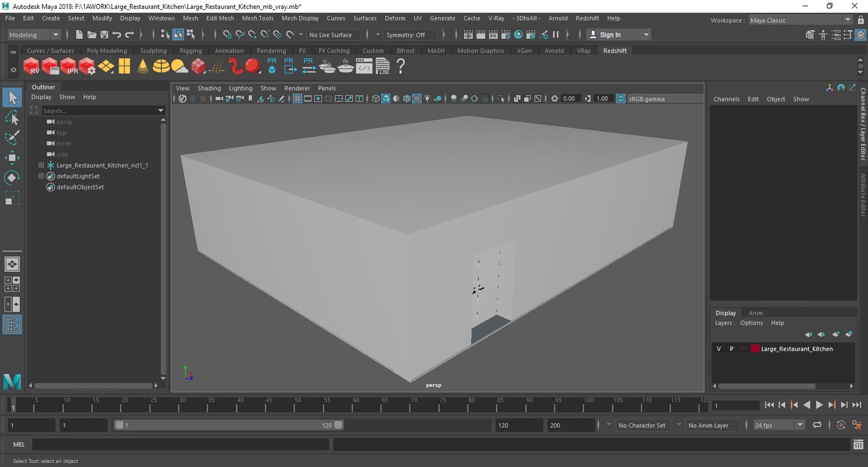Open the viewport Shading menu
The height and width of the screenshot is (467, 868).
click(x=209, y=88)
